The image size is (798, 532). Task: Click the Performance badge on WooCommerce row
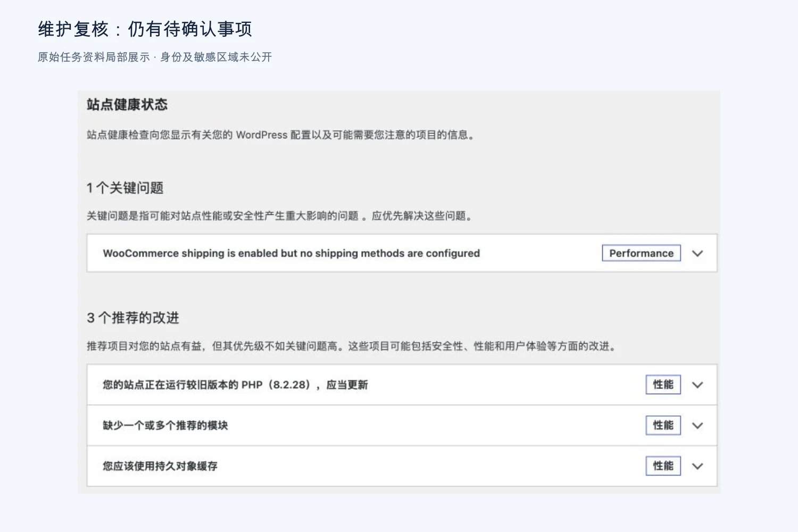[641, 253]
